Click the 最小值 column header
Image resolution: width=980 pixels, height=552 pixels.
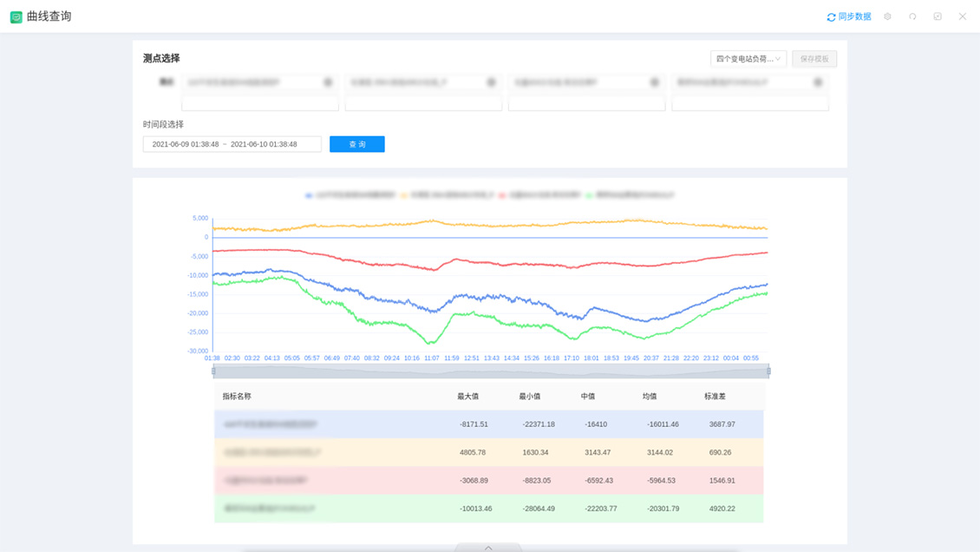point(529,397)
